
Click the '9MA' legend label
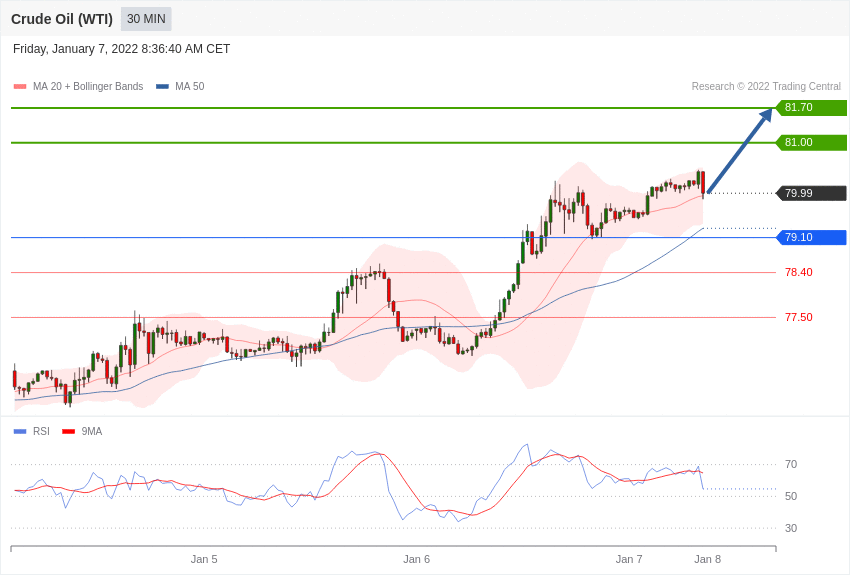point(92,431)
